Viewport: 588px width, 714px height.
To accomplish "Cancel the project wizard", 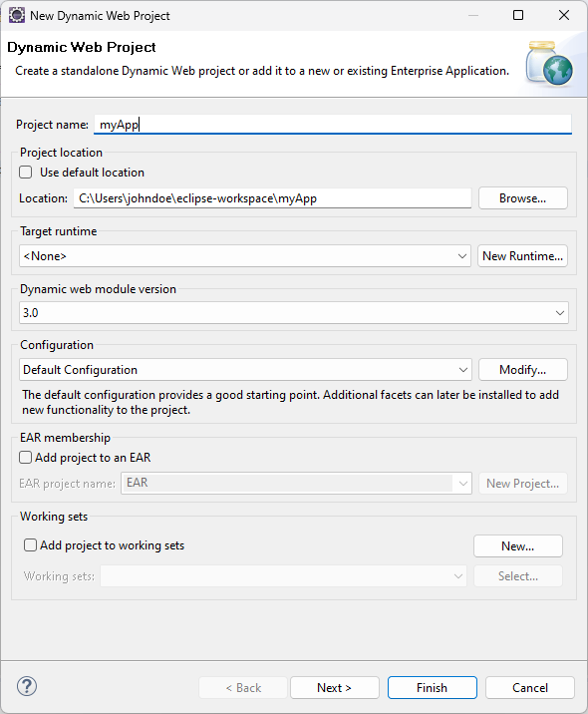I will (530, 688).
